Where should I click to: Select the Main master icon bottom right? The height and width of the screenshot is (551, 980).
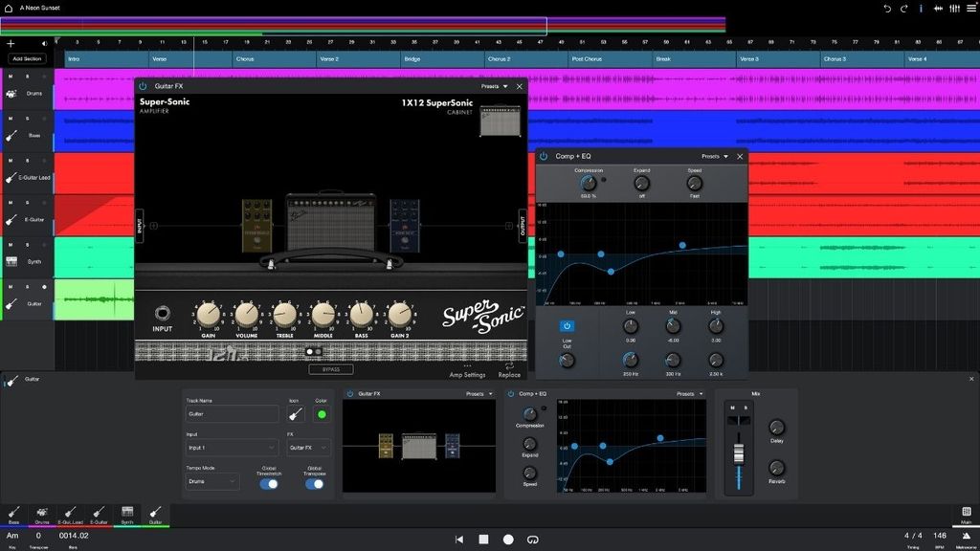pyautogui.click(x=967, y=513)
